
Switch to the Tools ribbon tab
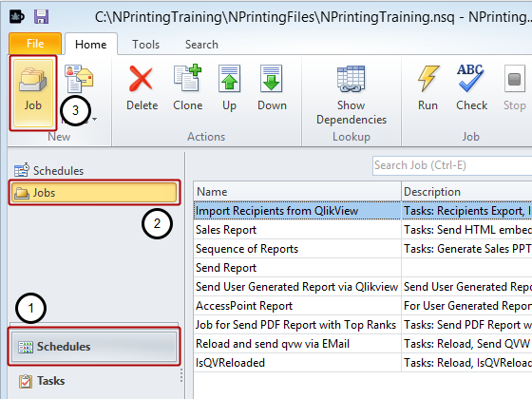coord(146,44)
